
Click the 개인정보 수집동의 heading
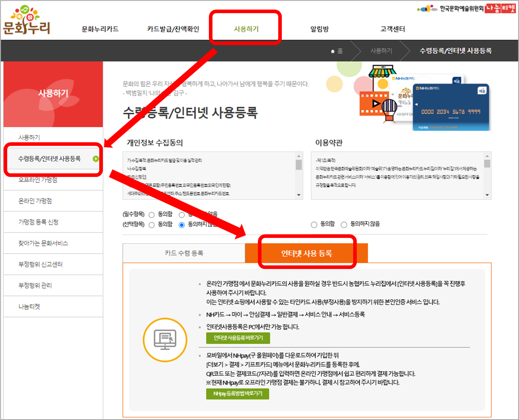pyautogui.click(x=155, y=143)
